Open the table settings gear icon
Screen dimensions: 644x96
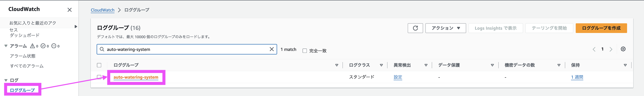tap(623, 49)
